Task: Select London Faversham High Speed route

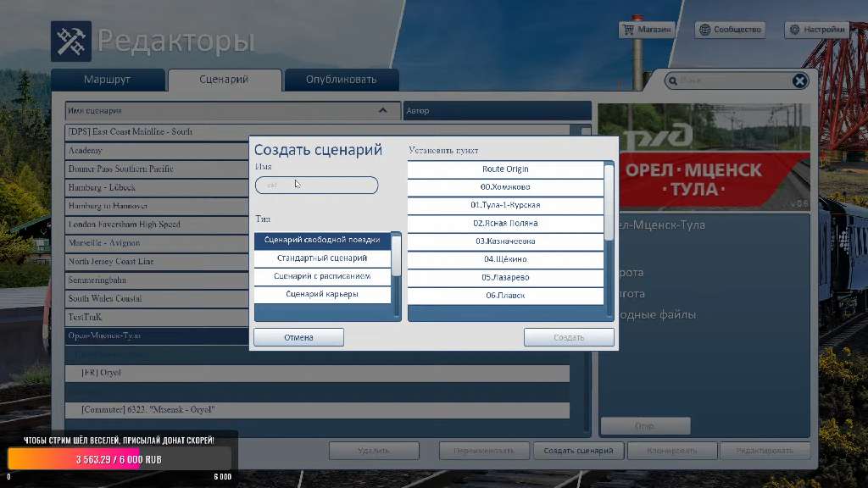Action: (x=157, y=225)
